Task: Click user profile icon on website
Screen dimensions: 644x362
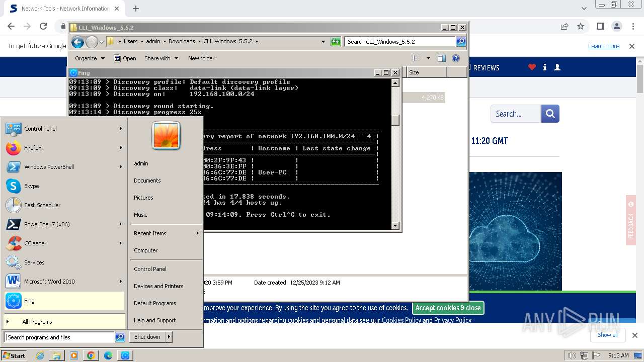Action: [557, 67]
